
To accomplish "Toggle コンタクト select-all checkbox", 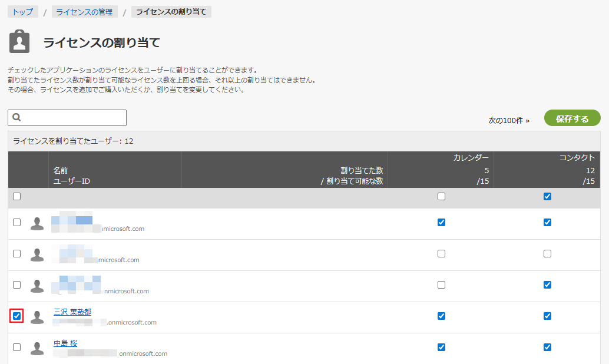I will click(x=547, y=197).
